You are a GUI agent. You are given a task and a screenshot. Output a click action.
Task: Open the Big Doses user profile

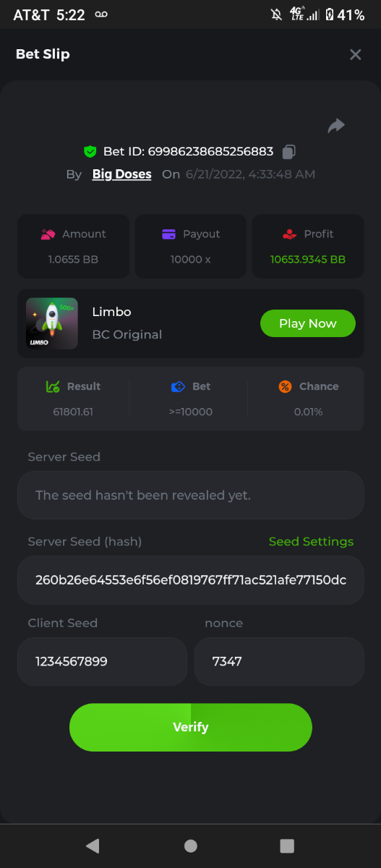121,174
